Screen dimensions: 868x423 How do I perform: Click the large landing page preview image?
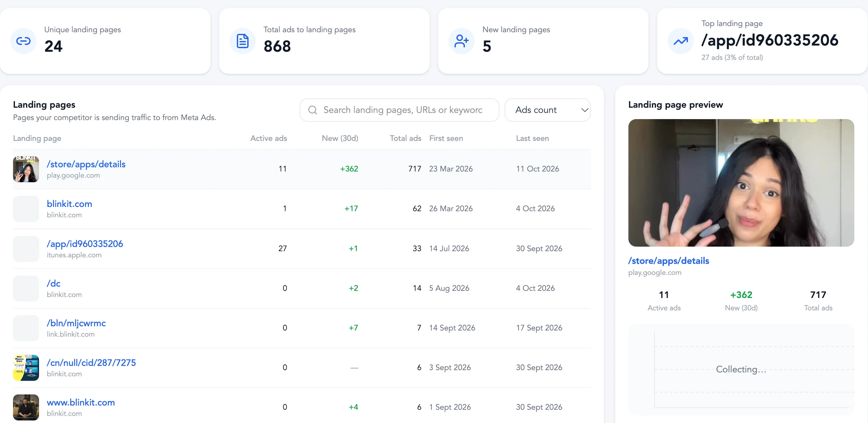coord(741,183)
